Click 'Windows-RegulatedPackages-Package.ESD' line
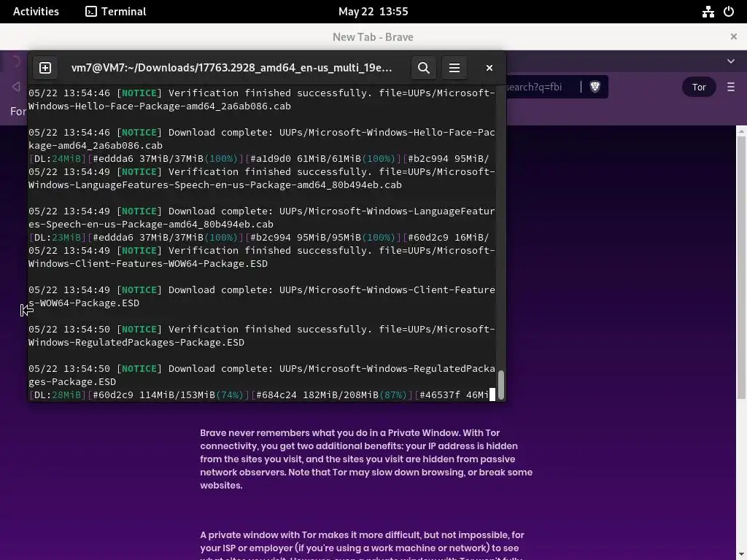The width and height of the screenshot is (747, 560). click(136, 343)
